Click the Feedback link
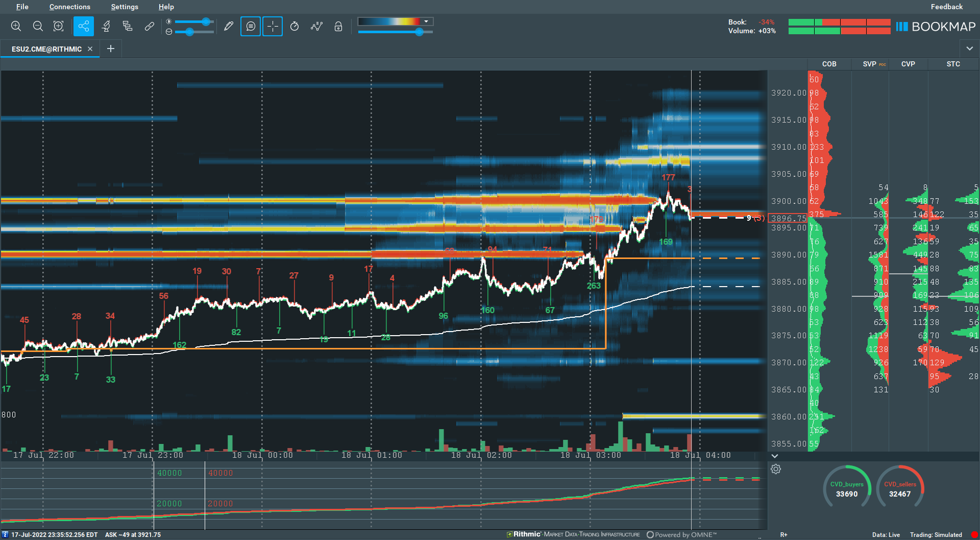The width and height of the screenshot is (980, 540). pos(946,7)
